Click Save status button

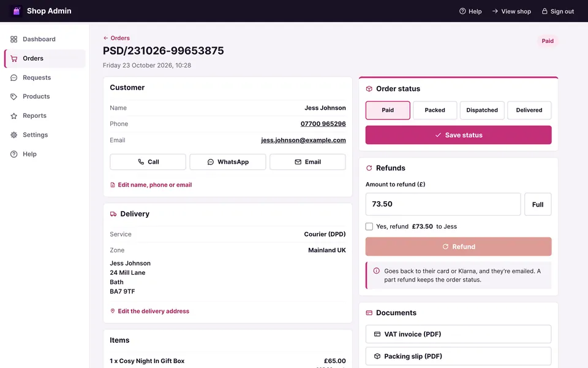point(458,135)
